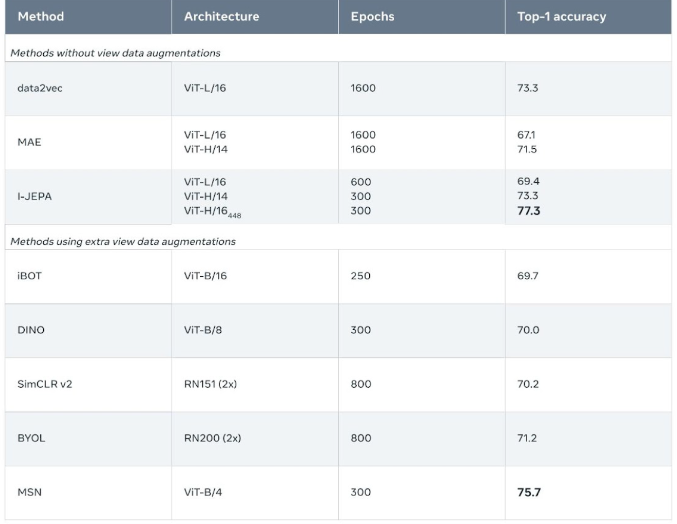Select the MAE method cell
Image resolution: width=677 pixels, height=524 pixels.
tap(29, 142)
